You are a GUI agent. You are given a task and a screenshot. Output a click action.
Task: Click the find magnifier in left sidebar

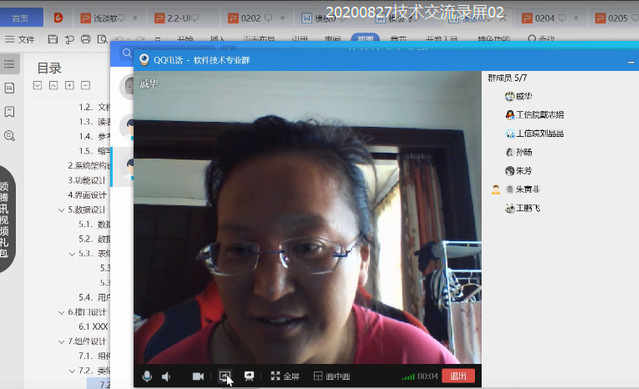[9, 135]
